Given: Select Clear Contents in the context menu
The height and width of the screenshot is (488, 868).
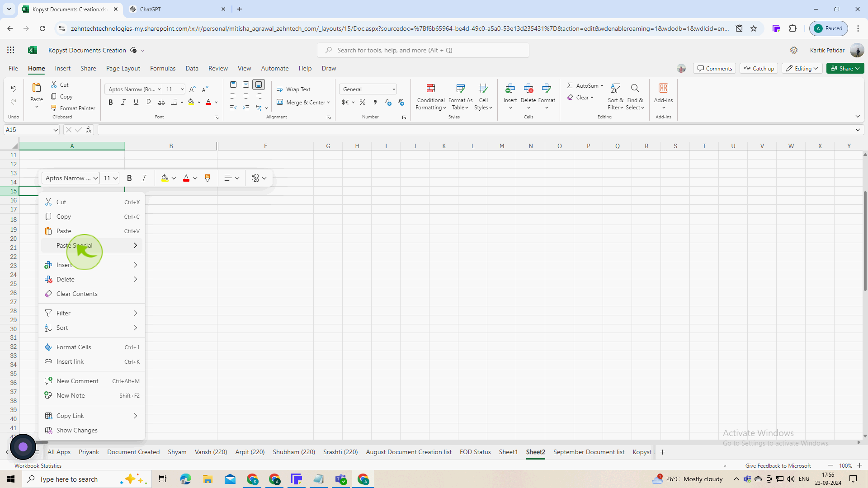Looking at the screenshot, I should pyautogui.click(x=92, y=294).
